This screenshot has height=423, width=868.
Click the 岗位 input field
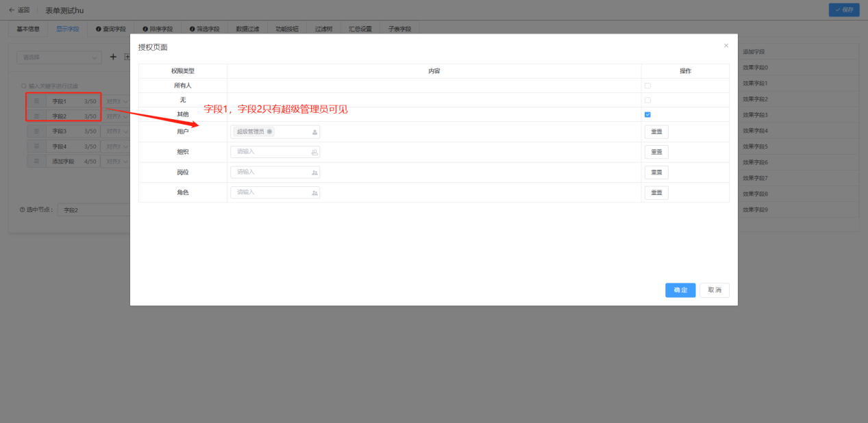(x=275, y=172)
